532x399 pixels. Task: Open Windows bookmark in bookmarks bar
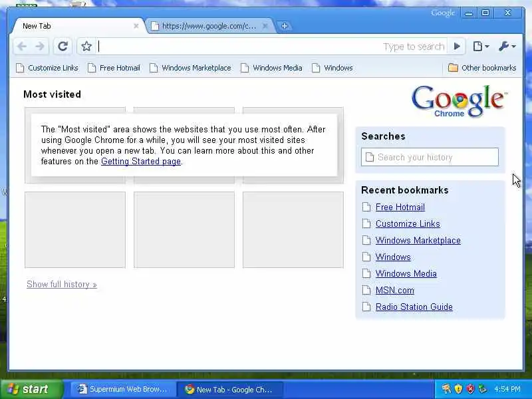(332, 68)
